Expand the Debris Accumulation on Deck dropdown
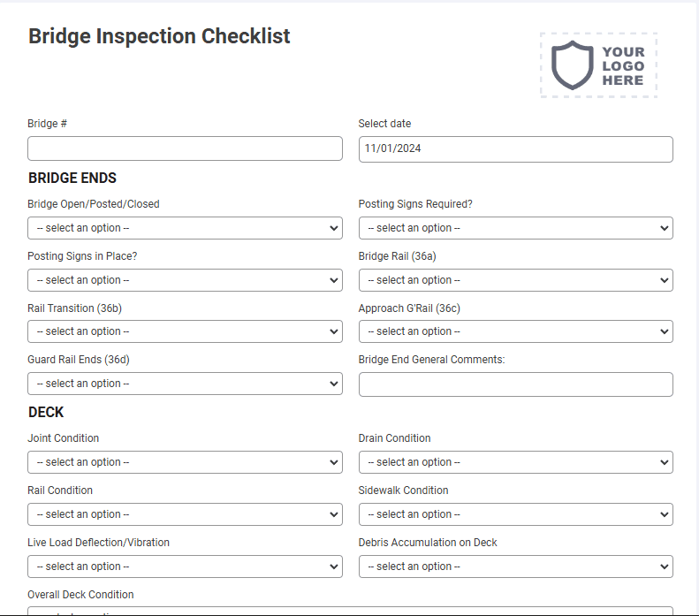This screenshot has width=699, height=616. coord(516,567)
